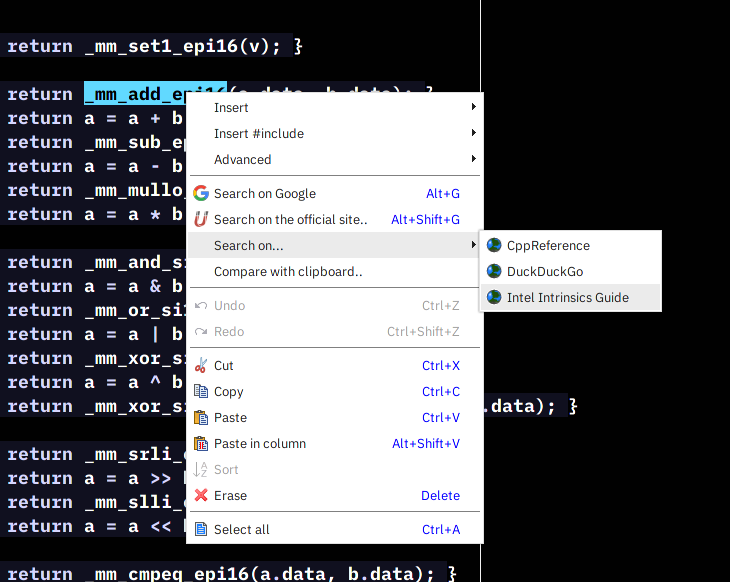Click the Paste clipboard icon
Image resolution: width=730 pixels, height=582 pixels.
pyautogui.click(x=201, y=418)
